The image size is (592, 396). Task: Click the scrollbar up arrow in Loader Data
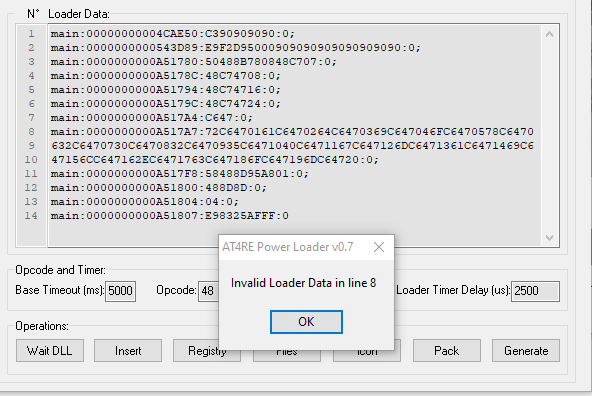click(550, 34)
